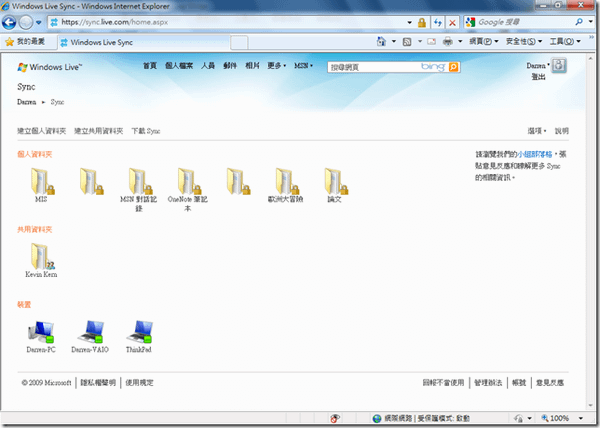Image resolution: width=600 pixels, height=428 pixels.
Task: Expand the Home button dropdown arrow
Action: coord(393,41)
